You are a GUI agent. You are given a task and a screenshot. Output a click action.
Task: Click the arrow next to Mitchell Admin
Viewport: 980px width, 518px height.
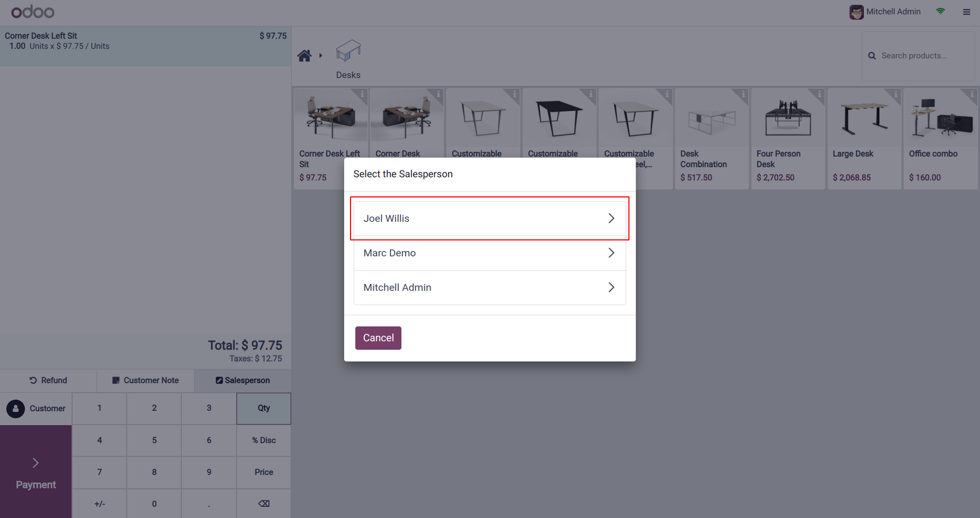coord(611,288)
